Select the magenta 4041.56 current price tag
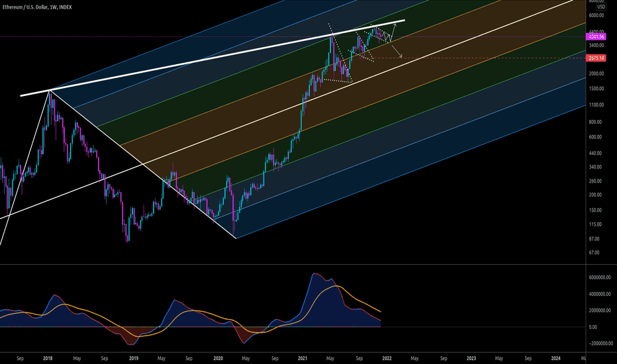This screenshot has height=364, width=617. click(596, 36)
